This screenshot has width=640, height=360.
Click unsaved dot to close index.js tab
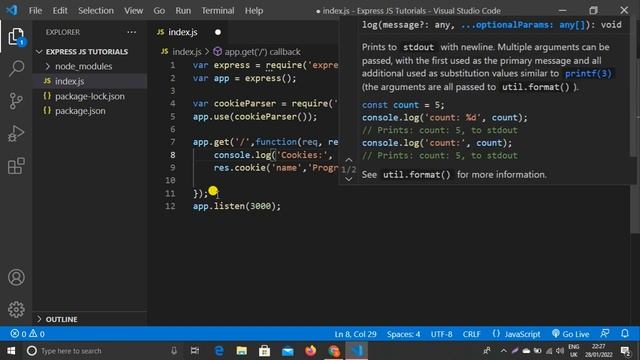pyautogui.click(x=218, y=32)
